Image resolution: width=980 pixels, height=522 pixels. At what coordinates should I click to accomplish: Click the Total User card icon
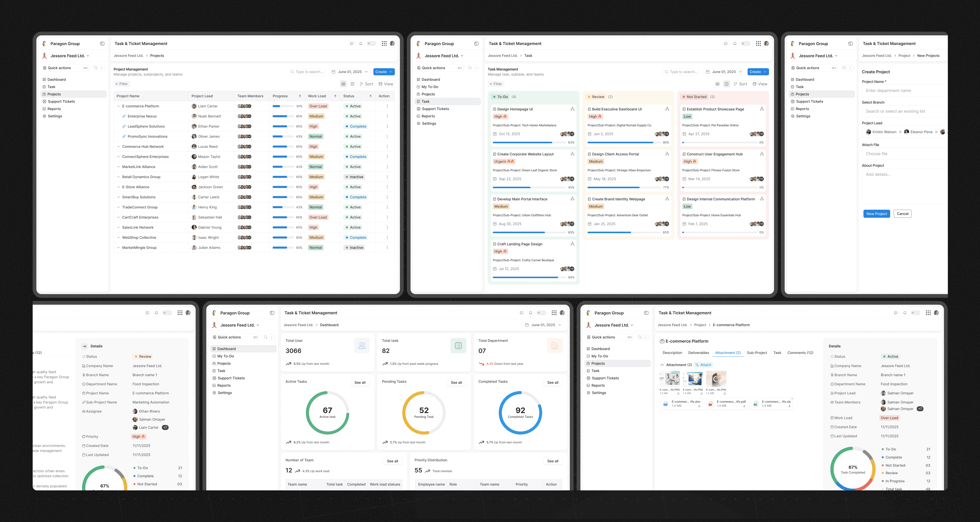361,346
